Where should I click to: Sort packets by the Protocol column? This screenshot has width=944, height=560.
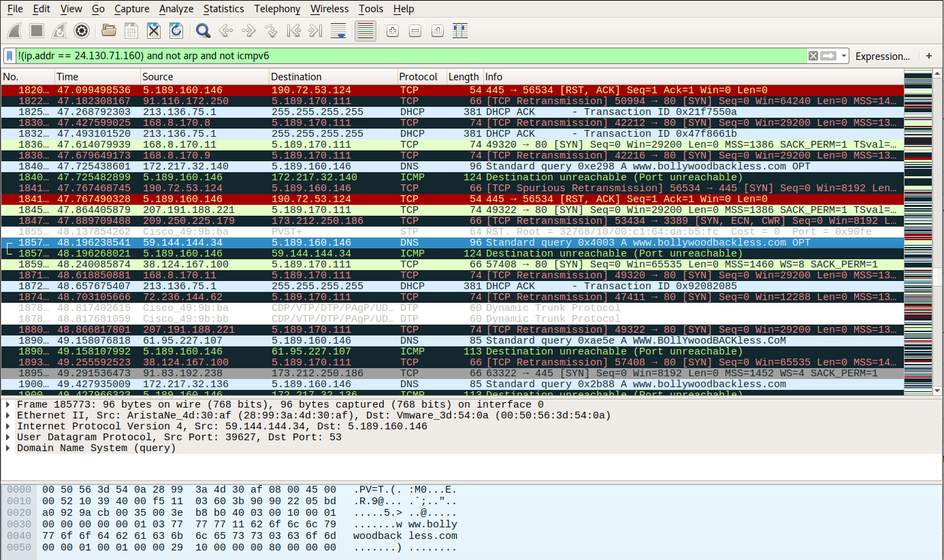(x=419, y=76)
